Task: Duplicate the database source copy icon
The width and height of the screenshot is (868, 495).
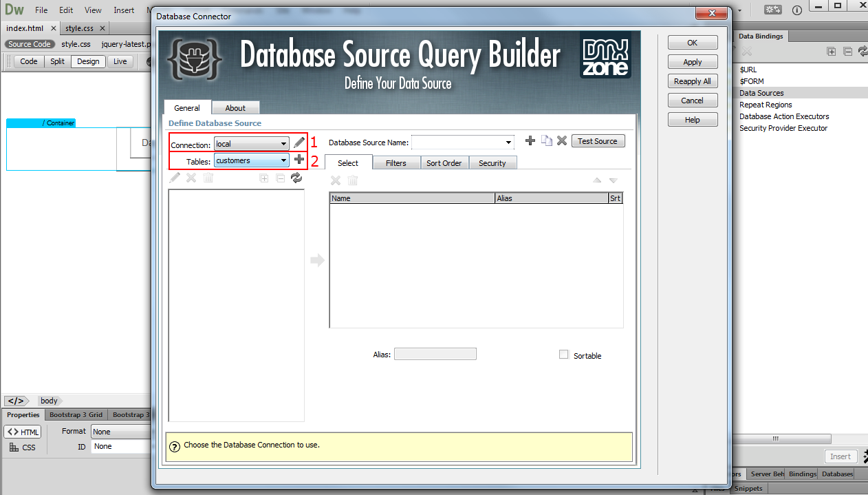Action: 546,141
